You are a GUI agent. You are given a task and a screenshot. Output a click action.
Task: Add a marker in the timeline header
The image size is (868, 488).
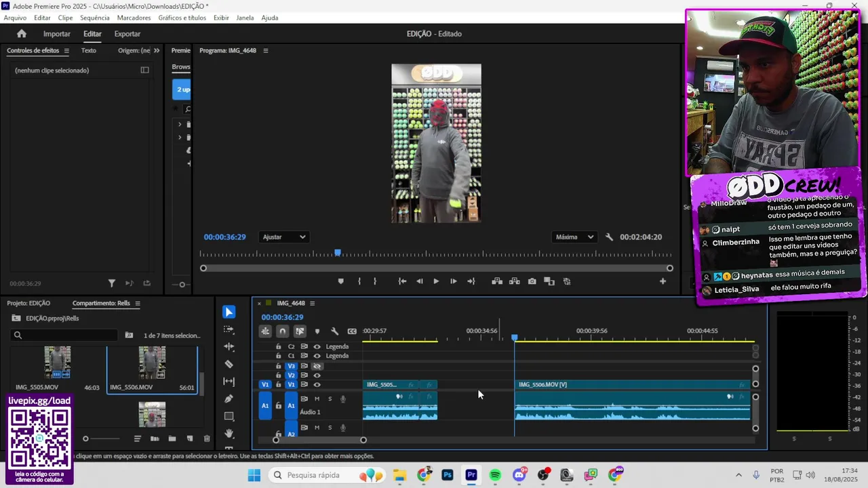click(x=317, y=331)
